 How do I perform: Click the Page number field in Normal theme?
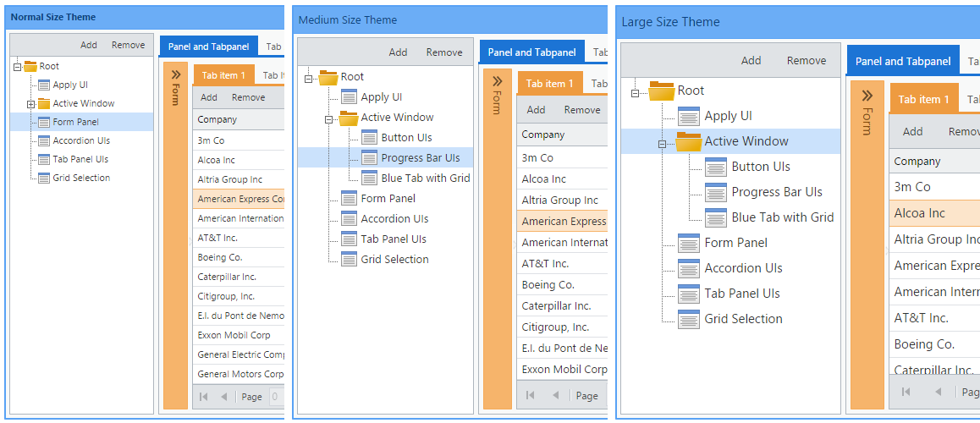276,397
